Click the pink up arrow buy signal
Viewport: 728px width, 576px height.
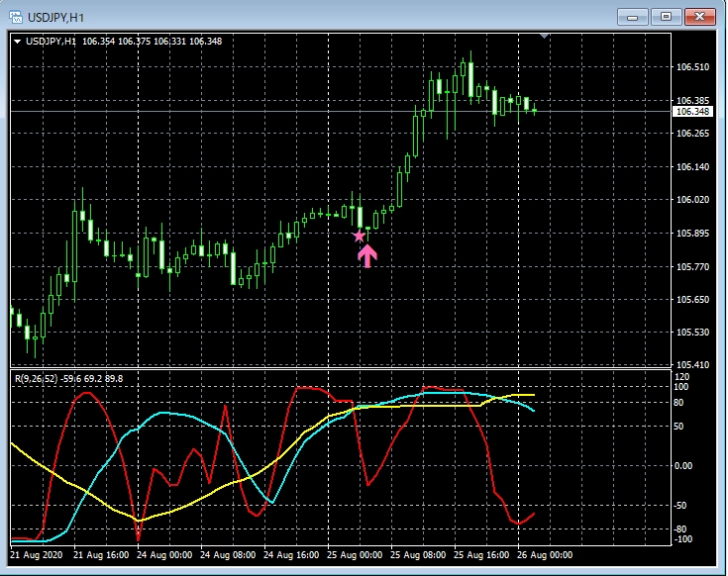367,256
